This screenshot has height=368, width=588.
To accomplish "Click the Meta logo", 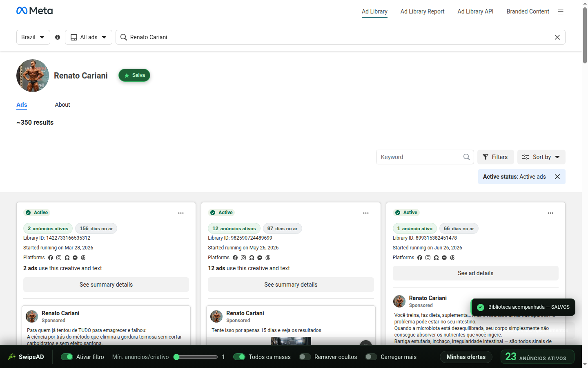I will pos(34,11).
